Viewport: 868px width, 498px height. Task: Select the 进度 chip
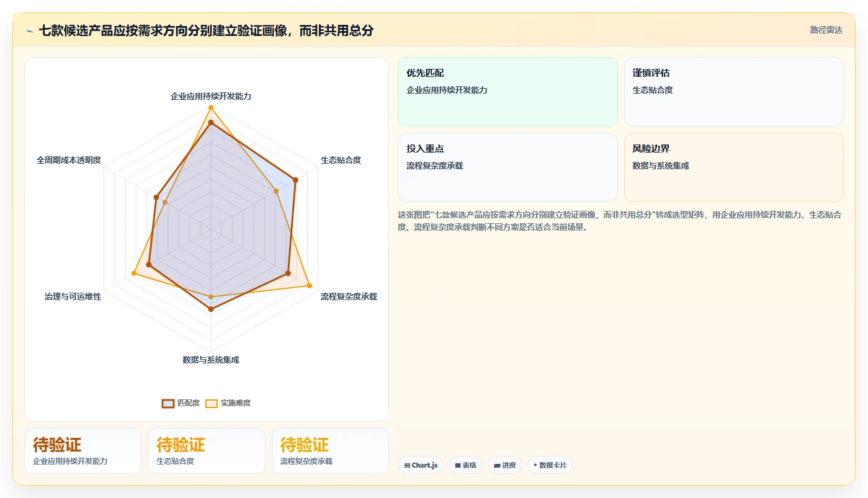(504, 465)
